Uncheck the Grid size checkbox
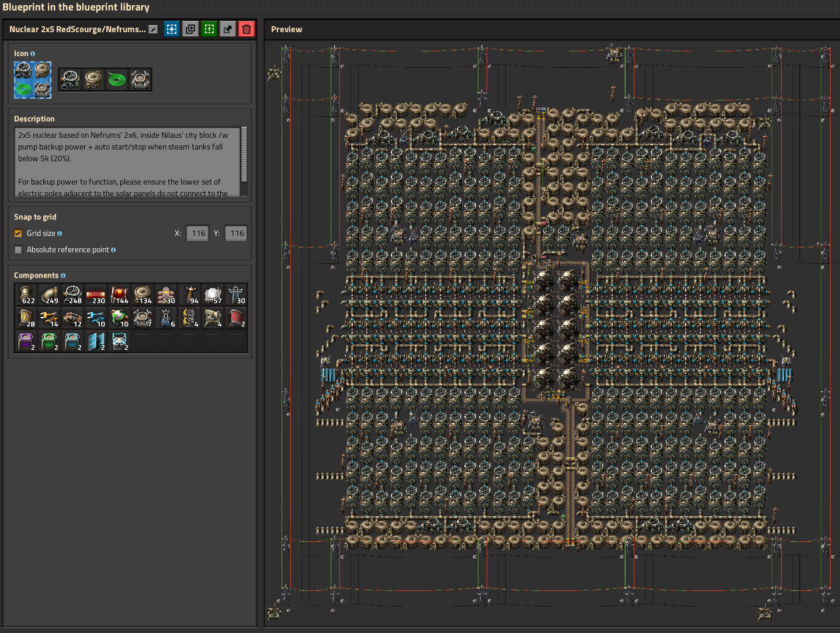Screen dimensions: 840x633 click(x=18, y=233)
